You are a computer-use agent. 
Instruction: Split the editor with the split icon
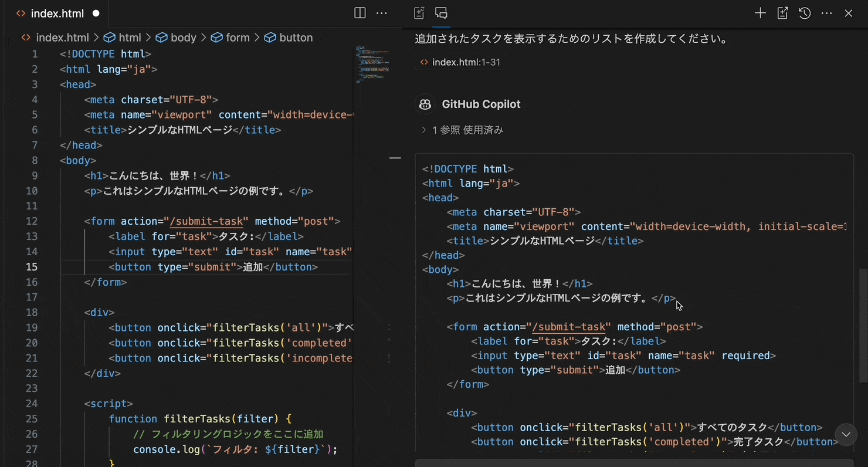click(x=360, y=13)
